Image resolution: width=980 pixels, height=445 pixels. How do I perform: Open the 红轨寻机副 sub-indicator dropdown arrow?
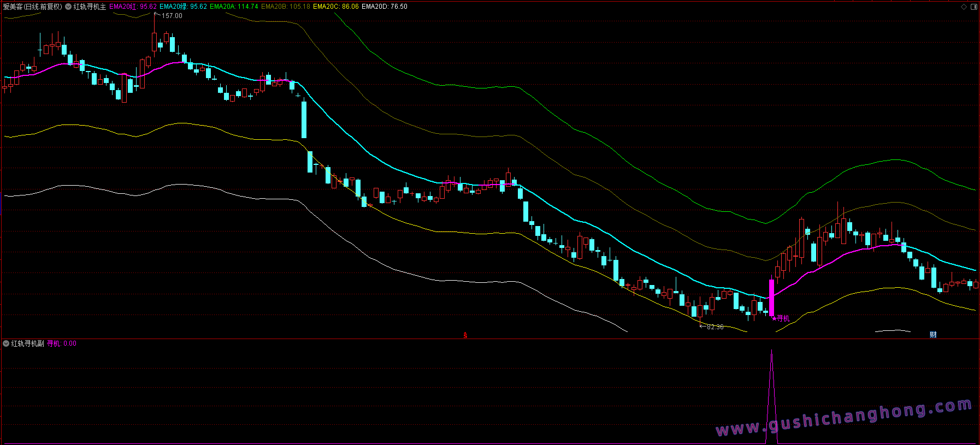[x=6, y=343]
